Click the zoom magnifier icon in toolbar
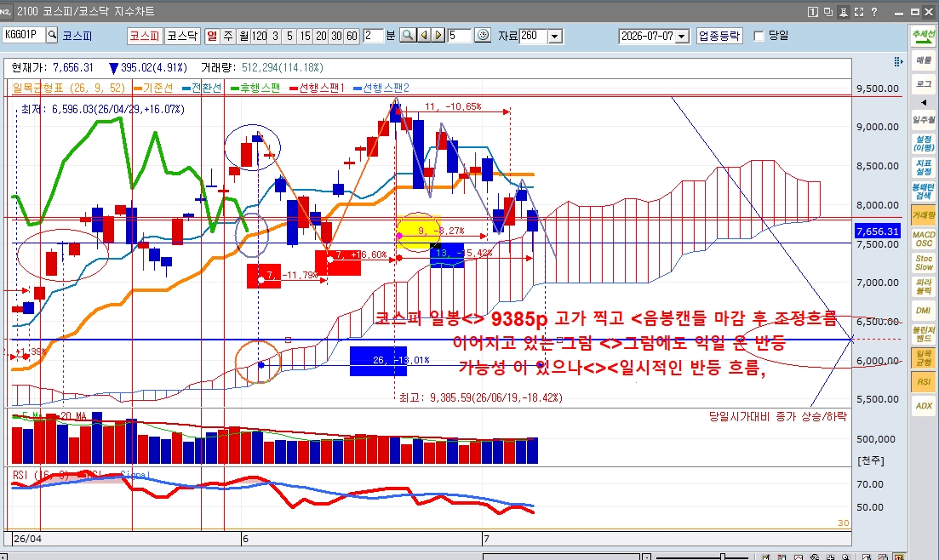 [408, 36]
